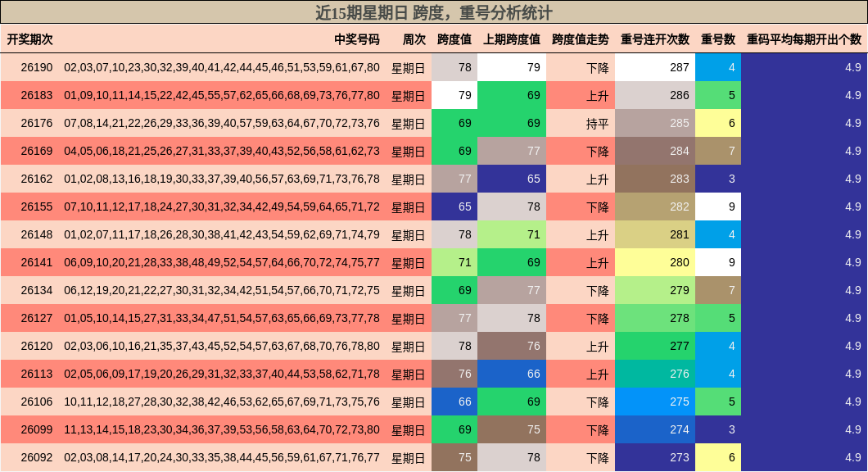Viewport: 868px width, 472px height.
Task: Click the 重号数 column header
Action: 718,39
